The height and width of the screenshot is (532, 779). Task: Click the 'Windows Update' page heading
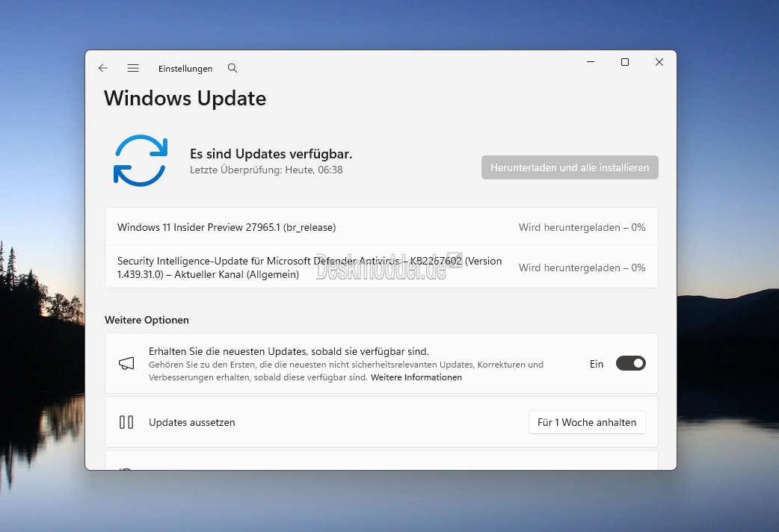coord(185,98)
